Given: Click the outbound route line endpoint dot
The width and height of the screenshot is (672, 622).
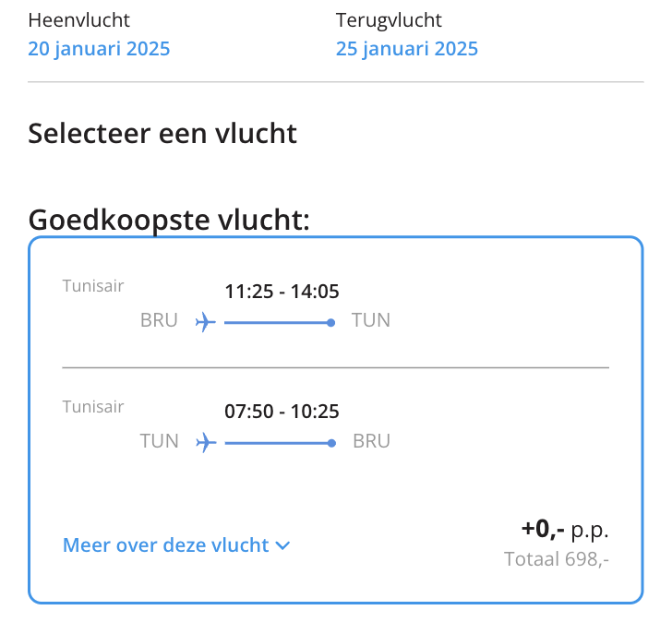Looking at the screenshot, I should click(x=330, y=322).
